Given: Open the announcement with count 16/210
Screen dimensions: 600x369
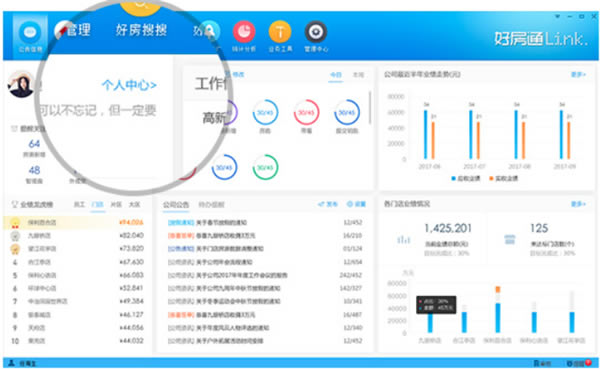Looking at the screenshot, I should coord(265,236).
